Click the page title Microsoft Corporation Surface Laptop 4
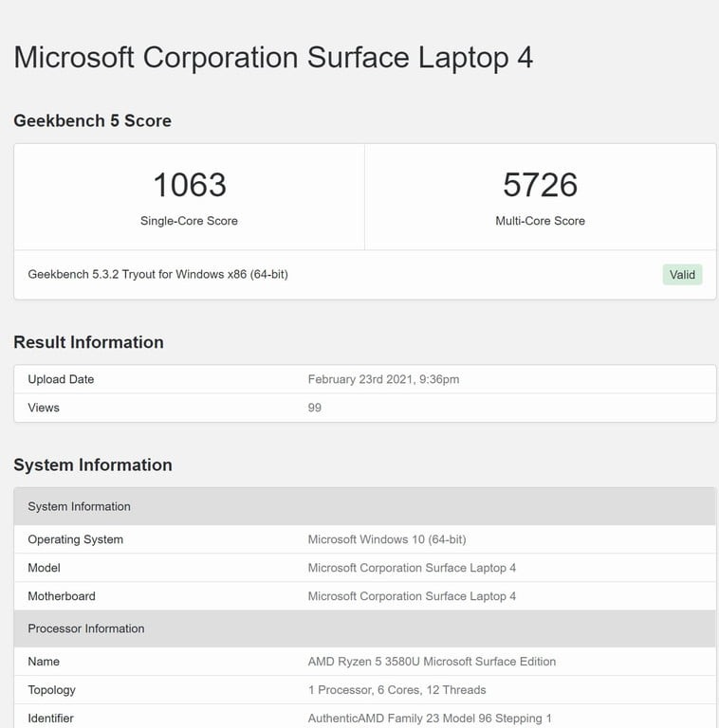Screen dimensions: 719x728 pyautogui.click(x=273, y=57)
